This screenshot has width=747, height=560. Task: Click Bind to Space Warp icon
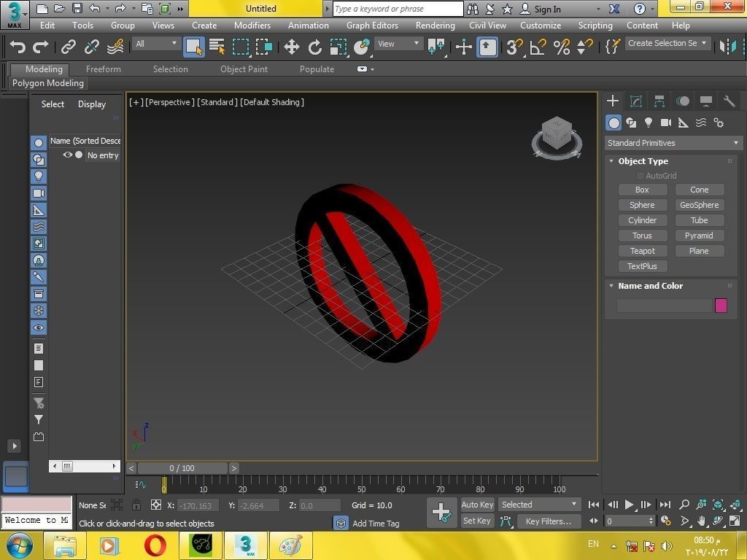coord(115,47)
